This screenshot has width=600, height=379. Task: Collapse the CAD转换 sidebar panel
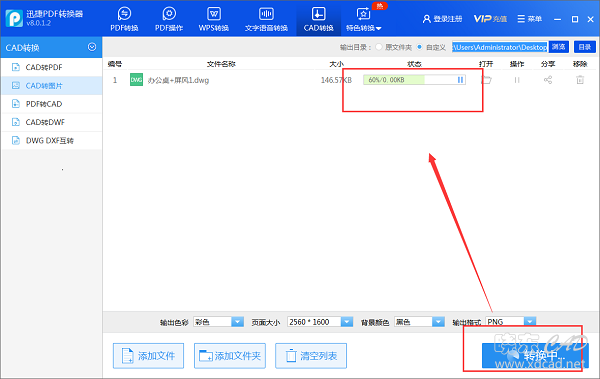(92, 47)
